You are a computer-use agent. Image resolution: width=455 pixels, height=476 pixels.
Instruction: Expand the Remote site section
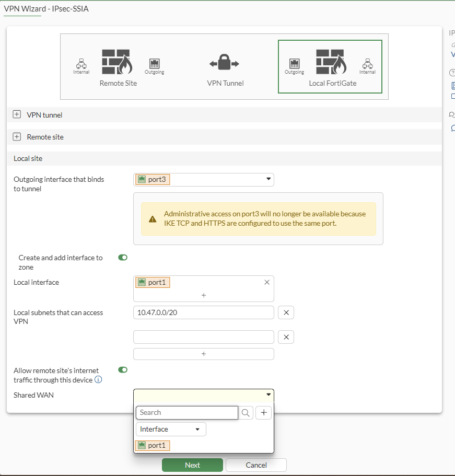point(17,136)
